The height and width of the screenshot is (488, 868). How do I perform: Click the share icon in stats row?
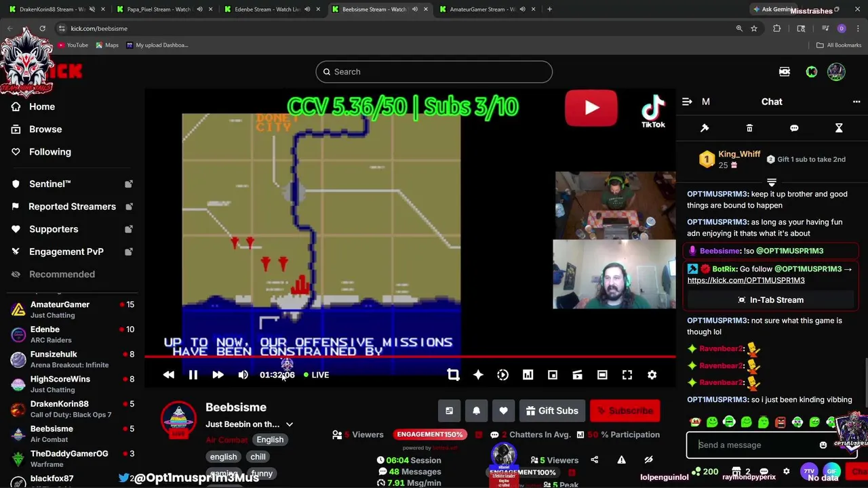(x=595, y=460)
